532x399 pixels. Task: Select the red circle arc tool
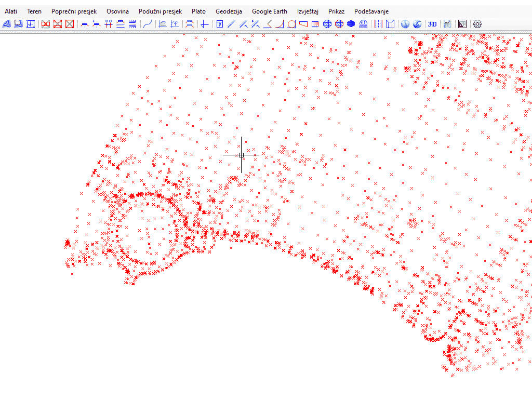click(x=291, y=24)
